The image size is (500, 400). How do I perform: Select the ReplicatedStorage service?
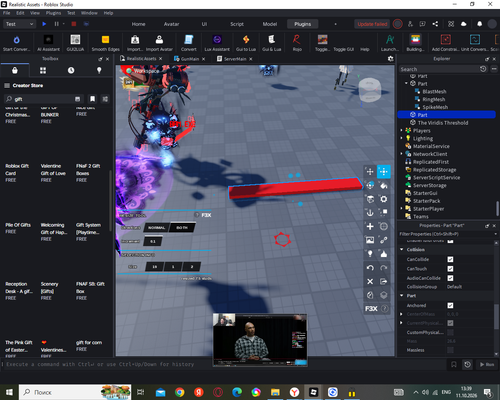434,170
